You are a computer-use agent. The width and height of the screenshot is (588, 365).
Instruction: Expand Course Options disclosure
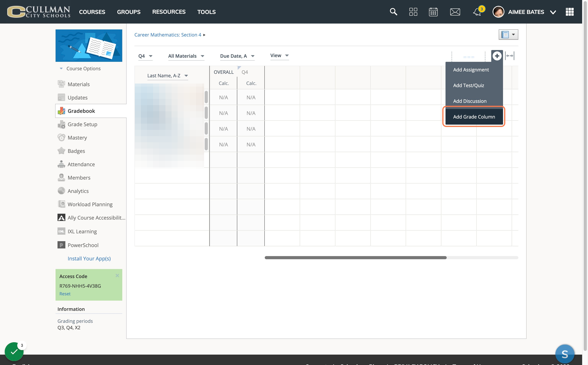80,68
